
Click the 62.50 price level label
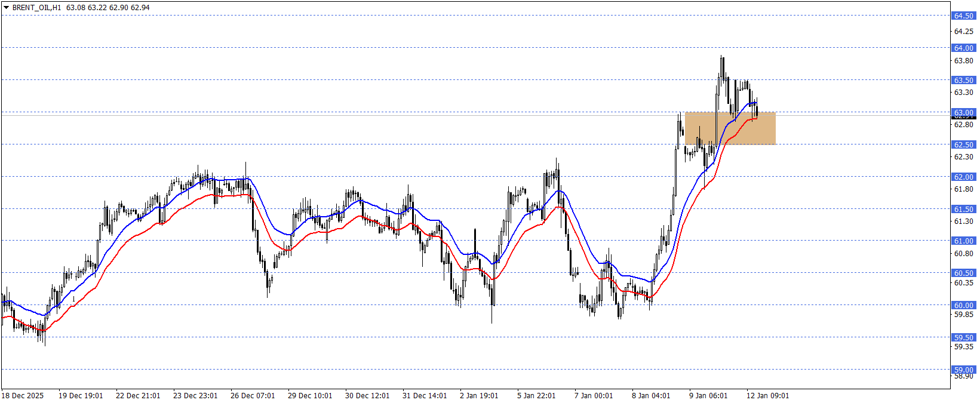[963, 145]
